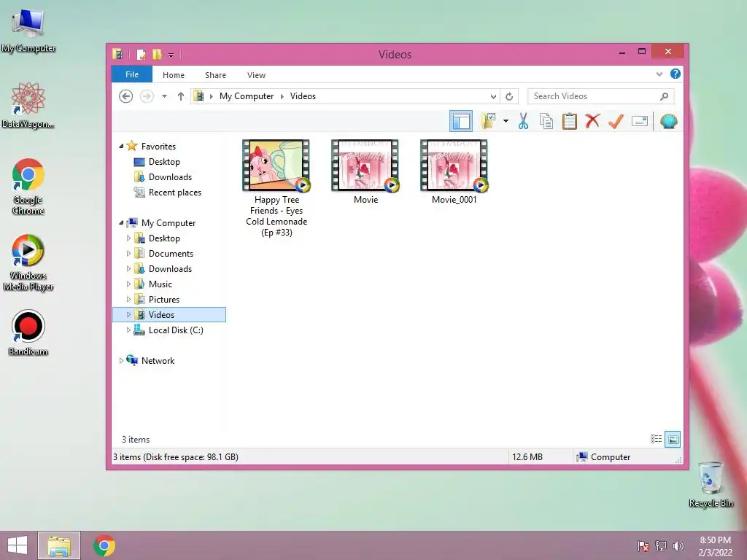Click Videos in address breadcrumb
Screen dimensions: 747x560
tap(303, 96)
